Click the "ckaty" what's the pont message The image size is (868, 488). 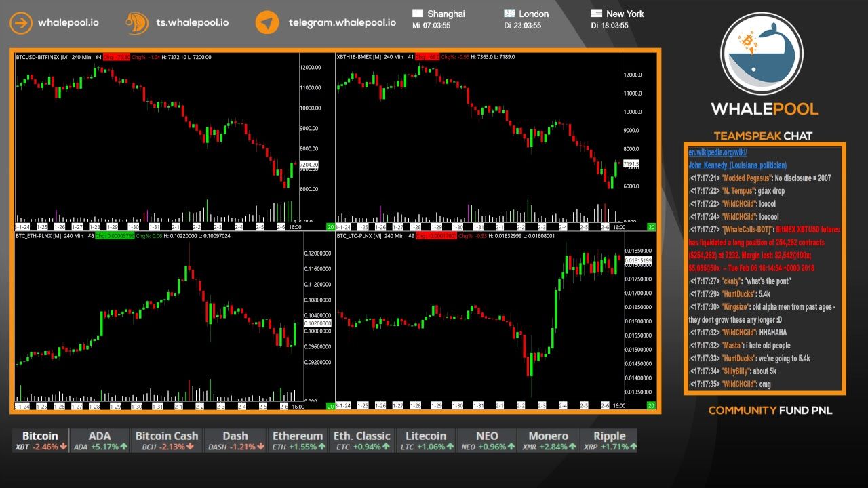tap(741, 281)
